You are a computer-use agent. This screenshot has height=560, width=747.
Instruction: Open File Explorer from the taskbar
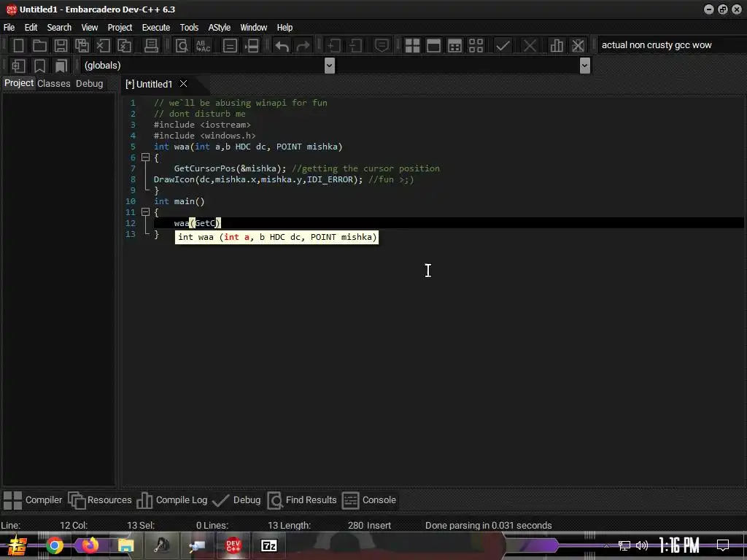(125, 545)
